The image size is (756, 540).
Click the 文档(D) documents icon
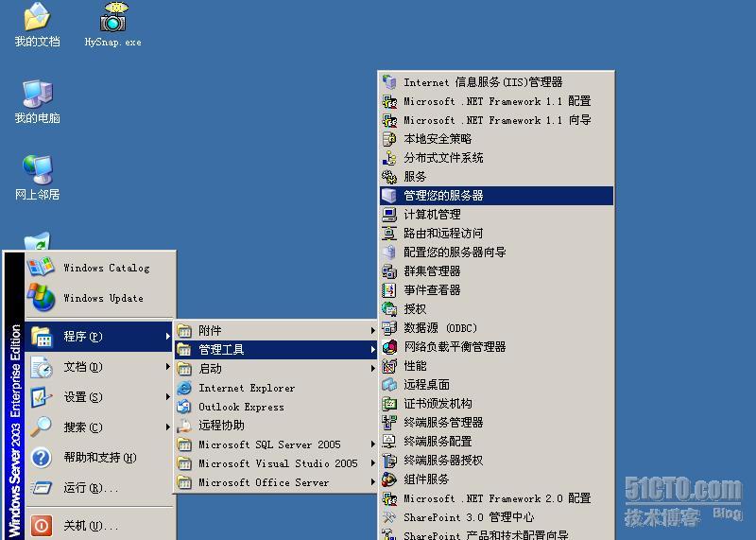tap(41, 367)
